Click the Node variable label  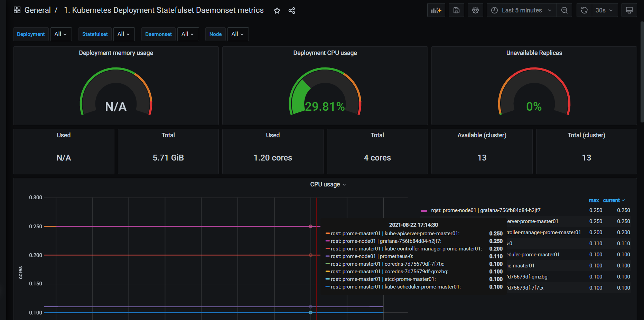pos(215,34)
